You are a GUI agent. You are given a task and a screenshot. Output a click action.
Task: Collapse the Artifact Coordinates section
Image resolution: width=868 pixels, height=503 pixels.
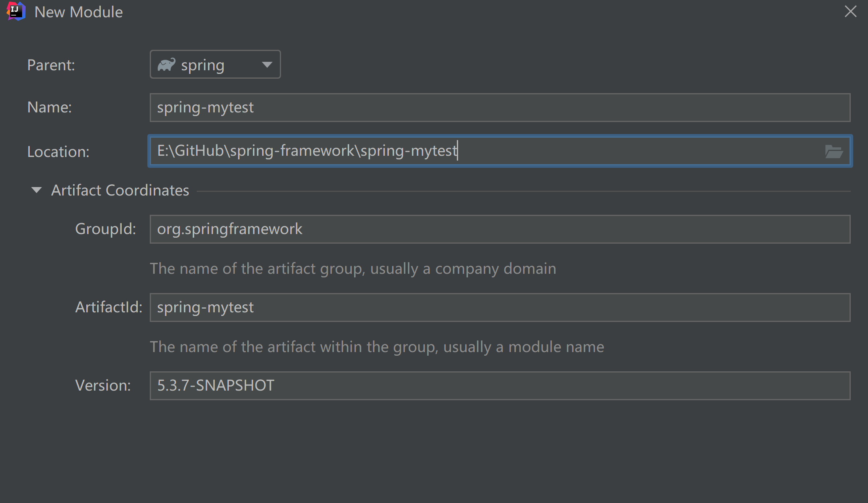coord(37,190)
